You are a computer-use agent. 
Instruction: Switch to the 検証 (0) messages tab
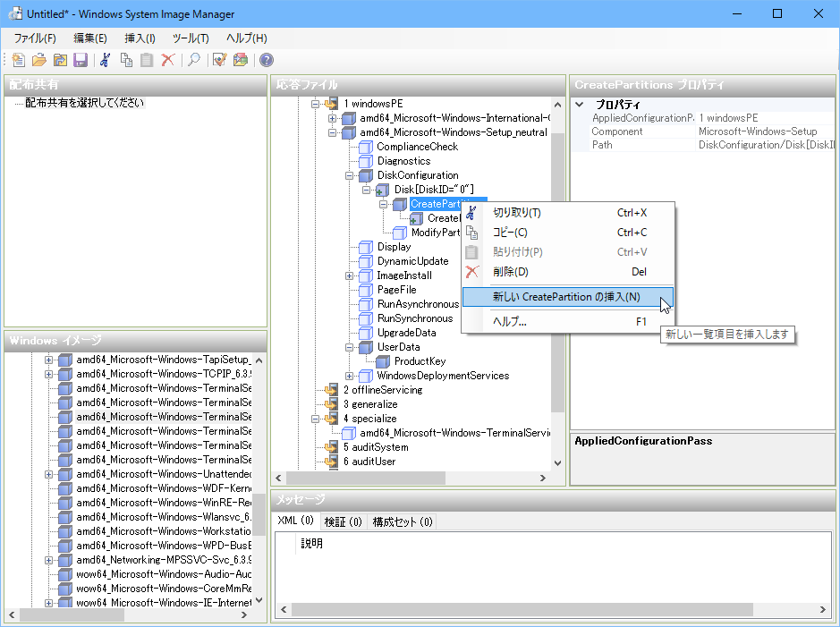tap(343, 521)
